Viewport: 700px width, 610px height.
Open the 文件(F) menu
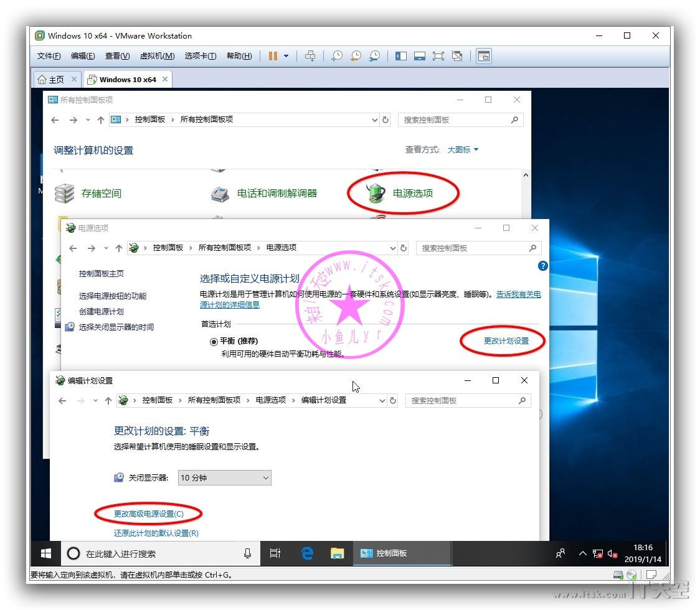(49, 56)
